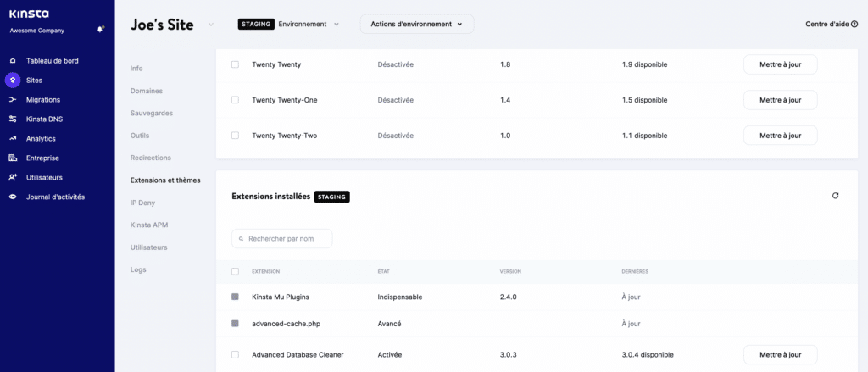Click the Migrations arrow icon
Viewport: 868px width, 372px height.
coord(13,100)
